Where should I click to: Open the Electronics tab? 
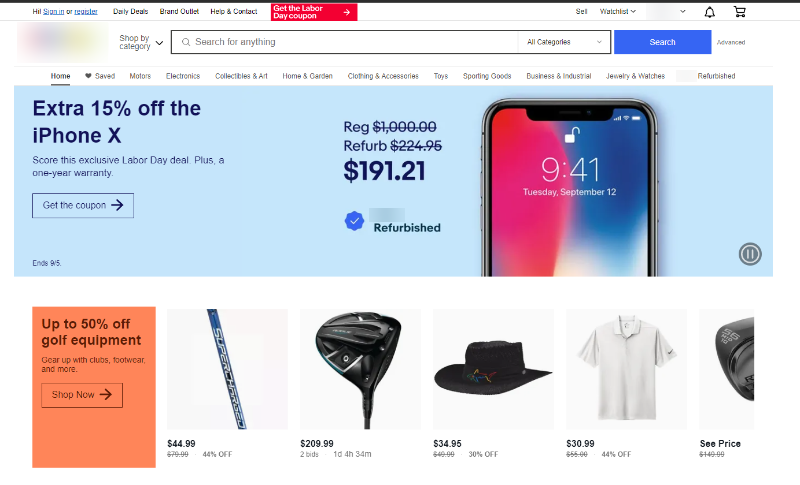coord(183,76)
